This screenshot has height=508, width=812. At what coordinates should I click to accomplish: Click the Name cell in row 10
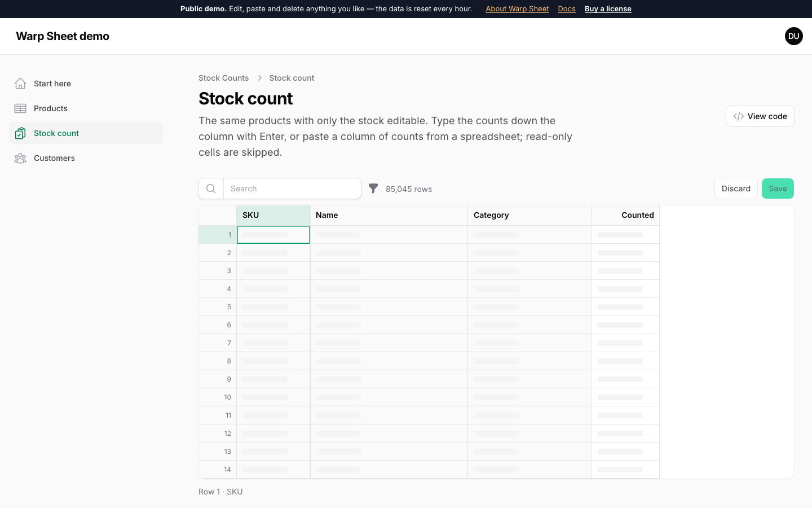click(389, 397)
